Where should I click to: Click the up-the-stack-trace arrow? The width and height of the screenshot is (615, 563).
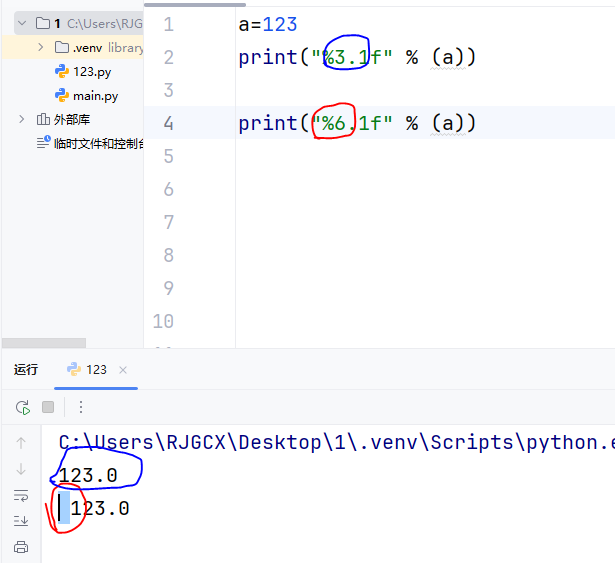(x=21, y=443)
